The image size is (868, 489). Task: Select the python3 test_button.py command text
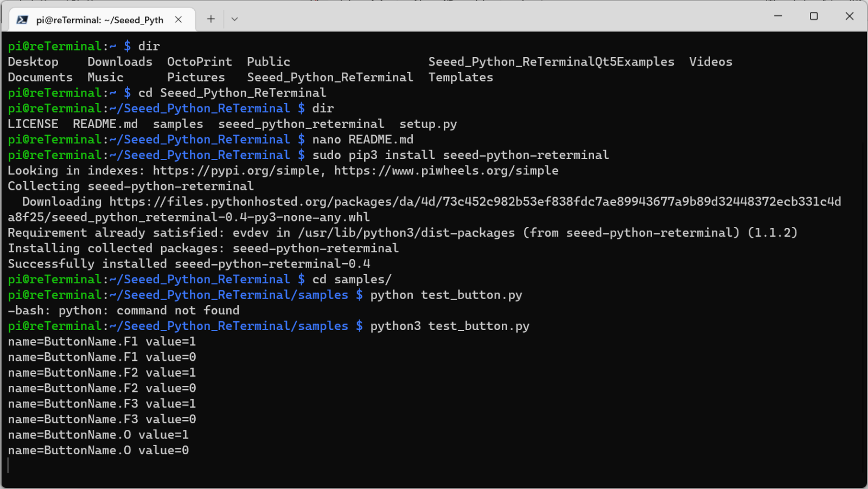pyautogui.click(x=449, y=326)
